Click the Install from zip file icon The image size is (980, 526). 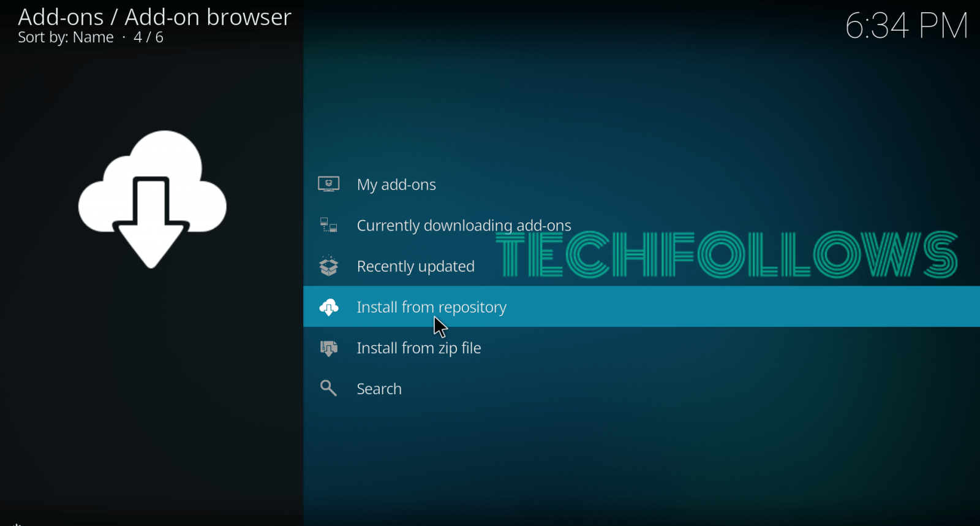click(x=329, y=348)
